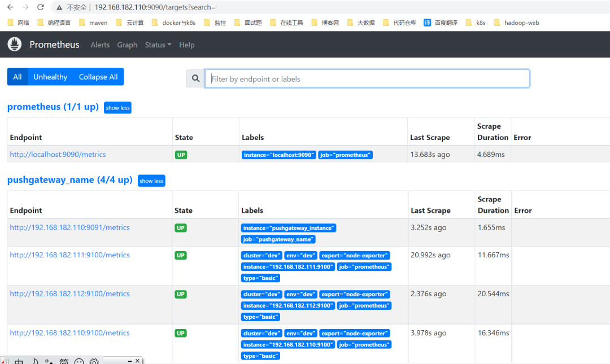Open the 192.168.182.110:9091/metrics endpoint link
Viewport: 610px width, 364px height.
(x=69, y=227)
